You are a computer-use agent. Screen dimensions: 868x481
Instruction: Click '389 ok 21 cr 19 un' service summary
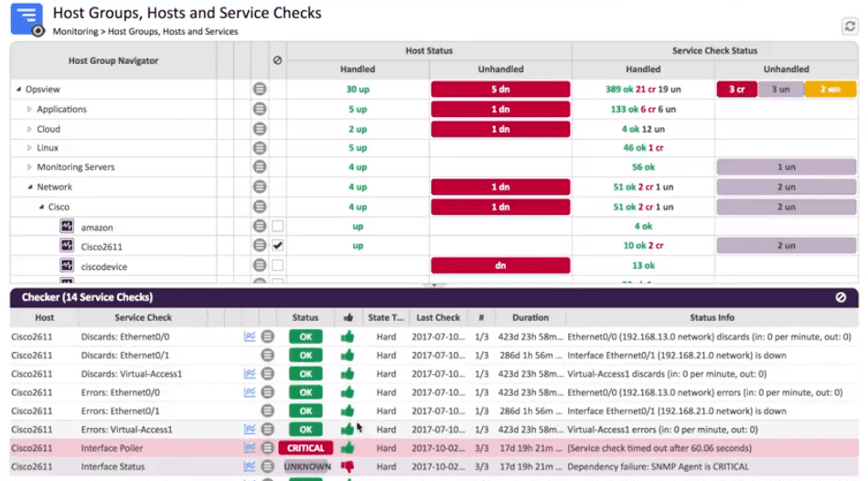pos(643,89)
